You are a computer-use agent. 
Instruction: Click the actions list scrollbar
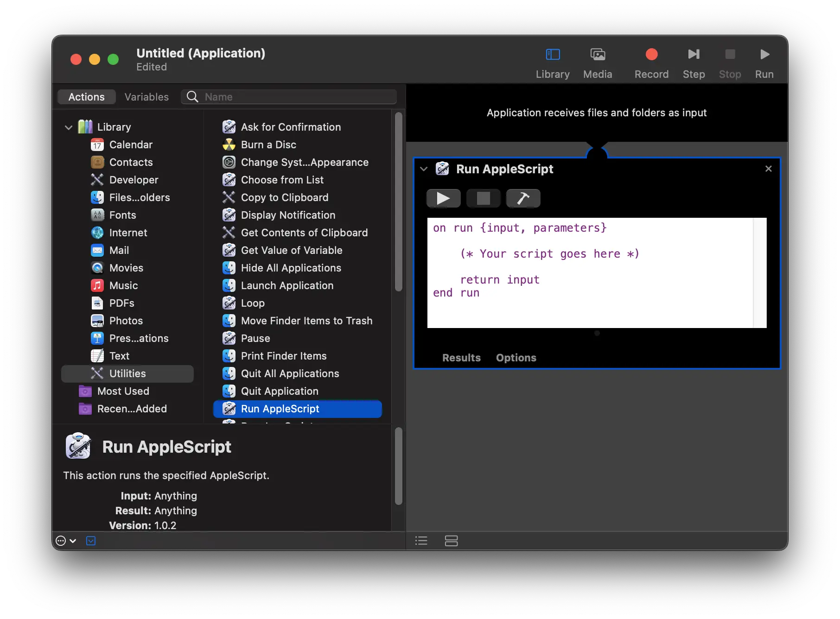coord(399,202)
